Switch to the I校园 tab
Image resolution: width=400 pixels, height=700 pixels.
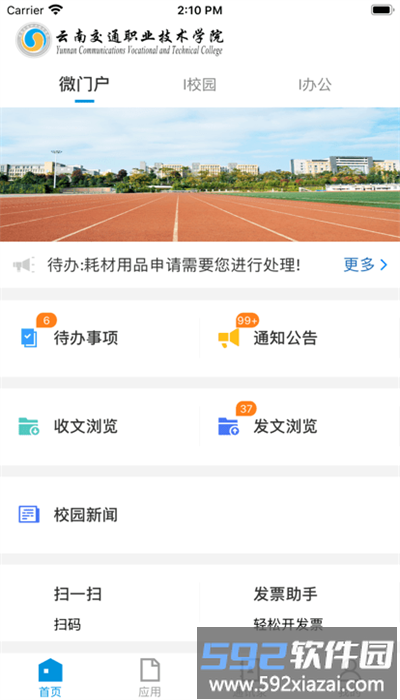[x=200, y=84]
